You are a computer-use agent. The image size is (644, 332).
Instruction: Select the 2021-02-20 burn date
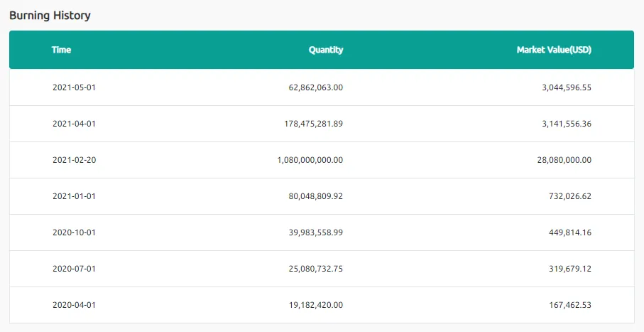tap(75, 160)
